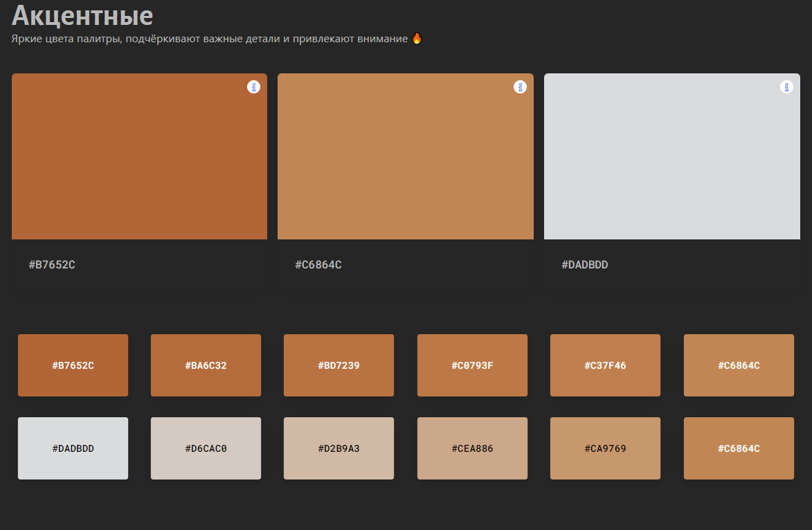Image resolution: width=812 pixels, height=530 pixels.
Task: Click the #B7652C hex code under the large card
Action: [x=52, y=265]
